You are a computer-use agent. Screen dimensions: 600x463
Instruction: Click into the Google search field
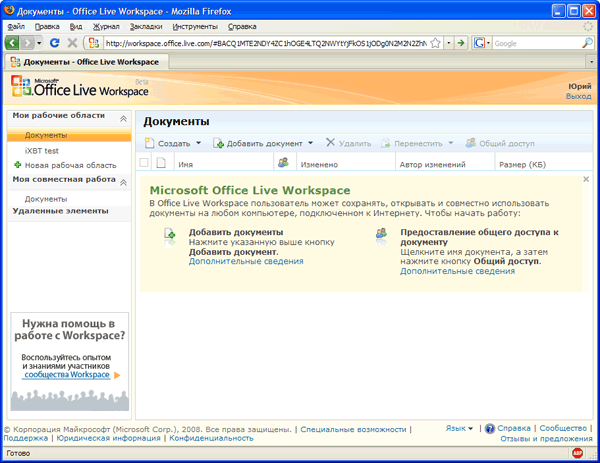click(537, 43)
